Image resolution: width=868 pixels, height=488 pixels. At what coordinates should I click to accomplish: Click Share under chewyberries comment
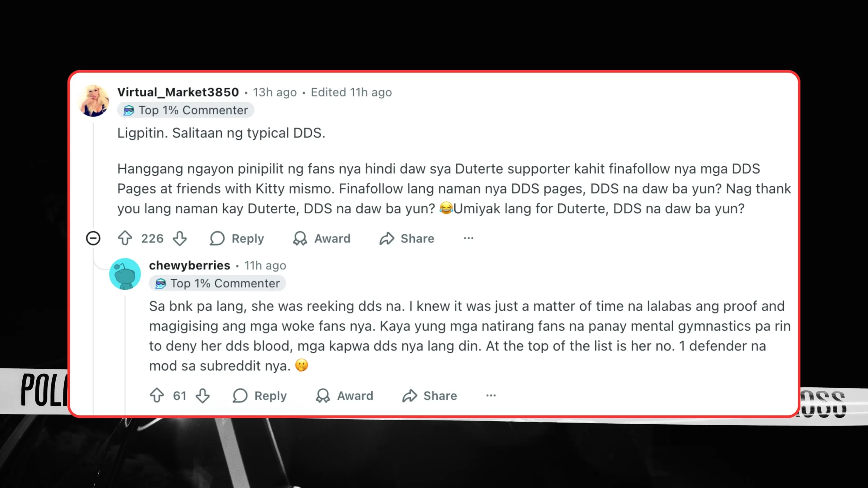coord(430,395)
